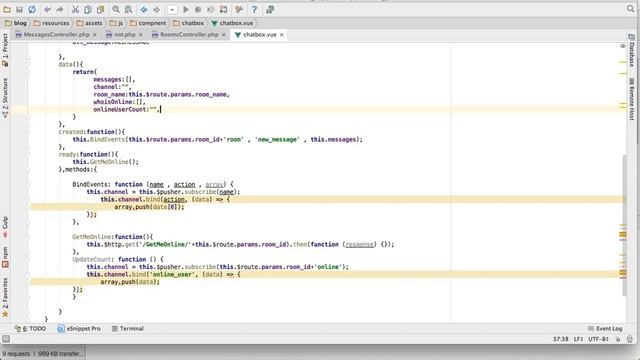Fold the BindEvents function in gutter
The image size is (640, 360).
point(28,184)
